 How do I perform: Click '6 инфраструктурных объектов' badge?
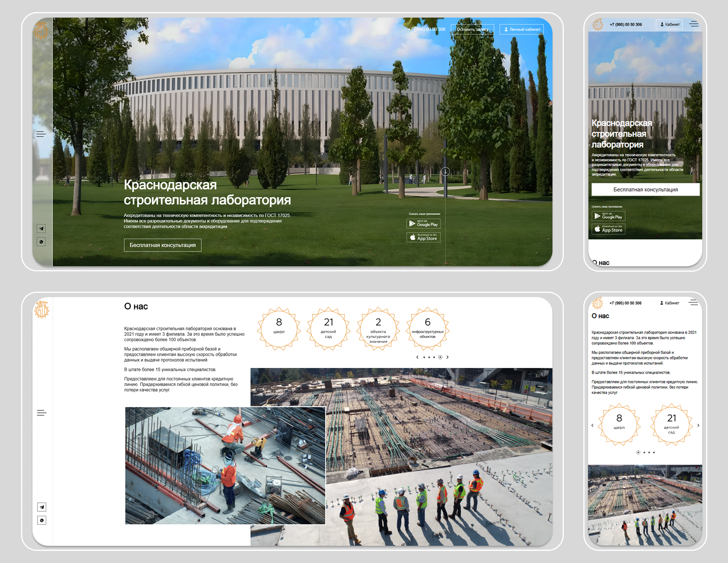click(x=427, y=329)
